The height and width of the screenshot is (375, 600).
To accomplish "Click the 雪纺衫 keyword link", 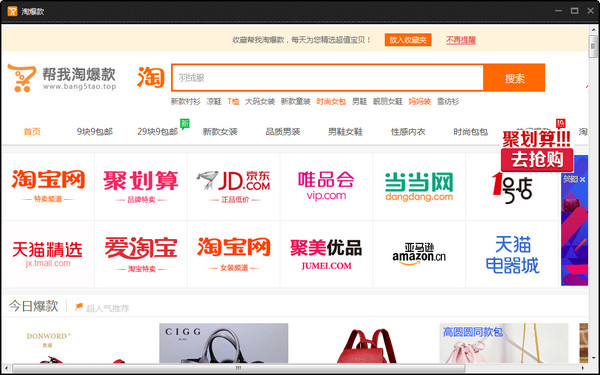I will 448,101.
